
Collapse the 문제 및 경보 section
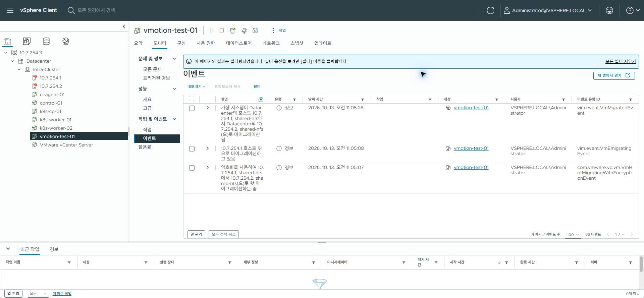tap(174, 59)
